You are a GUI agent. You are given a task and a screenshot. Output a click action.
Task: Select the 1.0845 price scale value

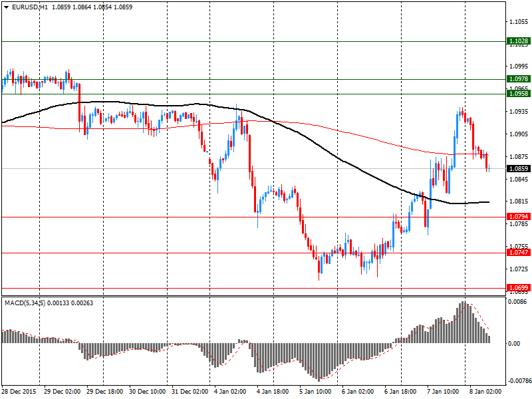pos(519,179)
